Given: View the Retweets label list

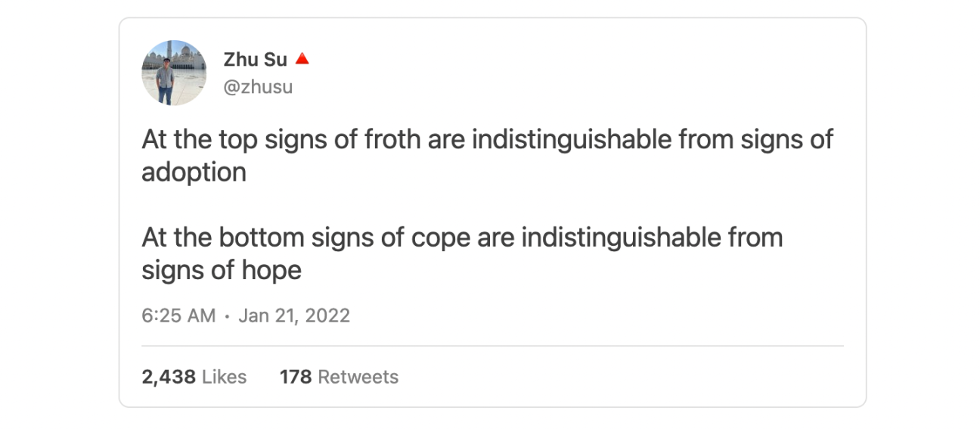Looking at the screenshot, I should click(x=358, y=377).
